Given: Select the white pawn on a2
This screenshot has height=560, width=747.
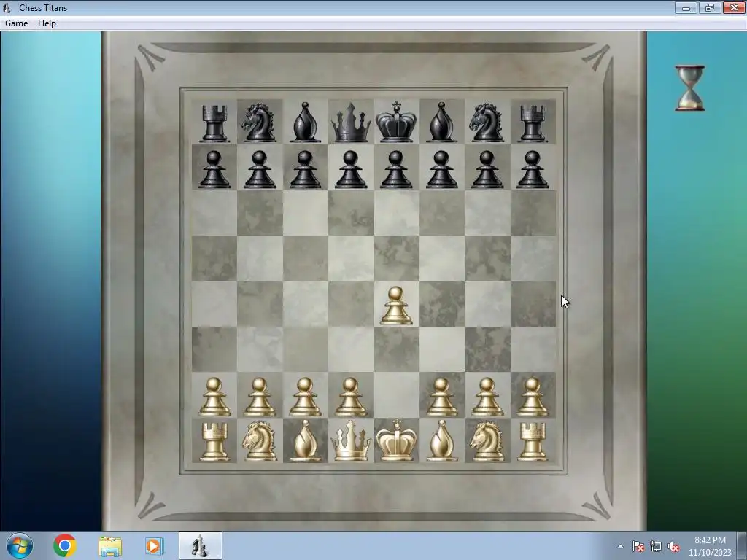Looking at the screenshot, I should coord(214,397).
